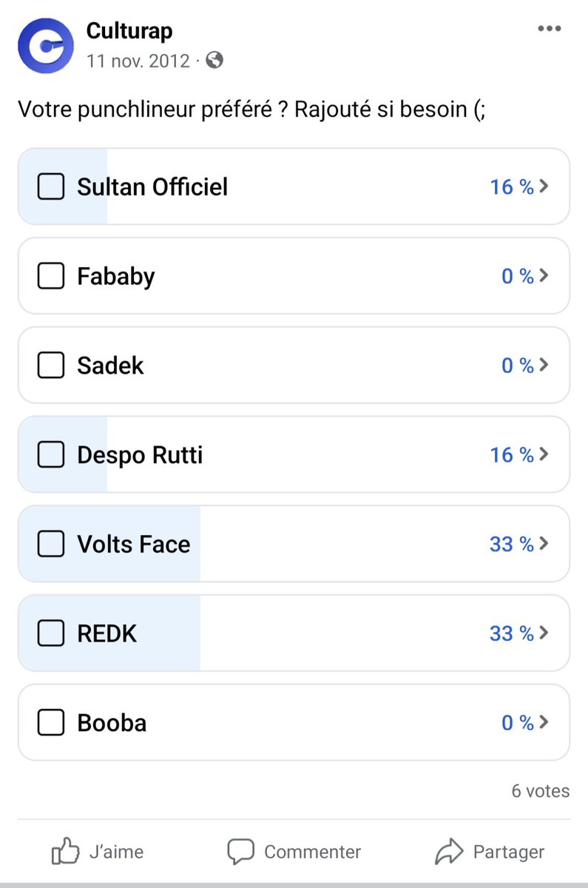Tap the poll question text
The width and height of the screenshot is (588, 888).
[x=251, y=110]
